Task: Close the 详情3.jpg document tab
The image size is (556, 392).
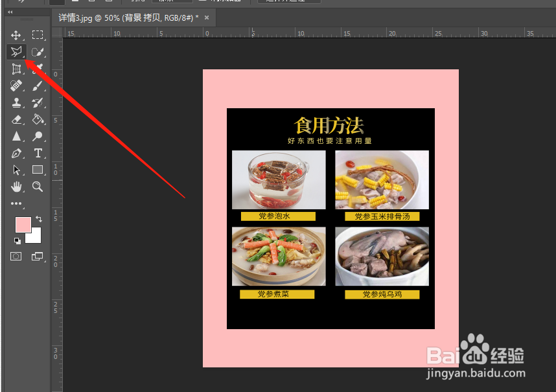Action: pos(207,17)
